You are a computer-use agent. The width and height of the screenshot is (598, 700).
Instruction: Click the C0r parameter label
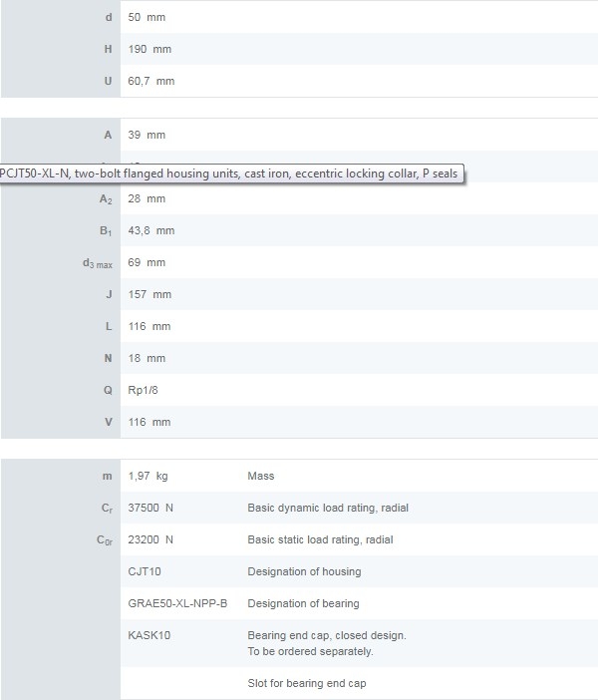pyautogui.click(x=105, y=540)
